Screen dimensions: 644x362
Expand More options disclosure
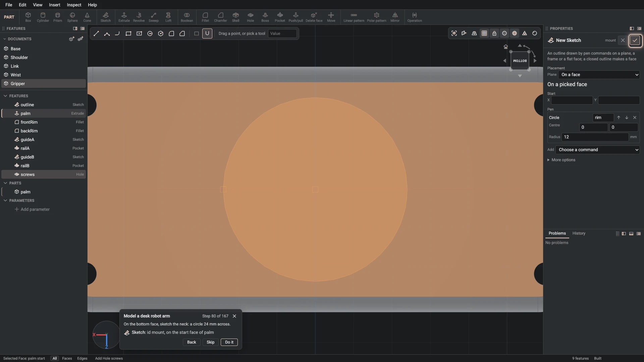coord(561,160)
